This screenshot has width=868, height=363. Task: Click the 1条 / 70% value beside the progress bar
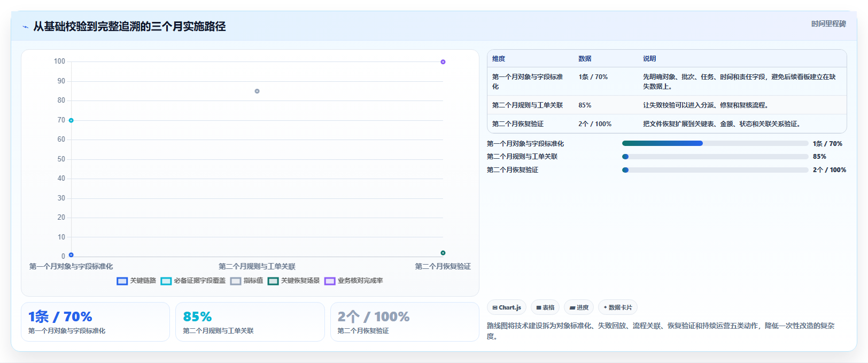point(827,144)
